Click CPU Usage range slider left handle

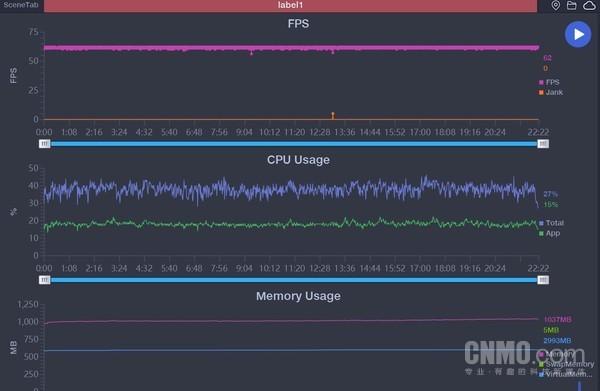tap(45, 280)
